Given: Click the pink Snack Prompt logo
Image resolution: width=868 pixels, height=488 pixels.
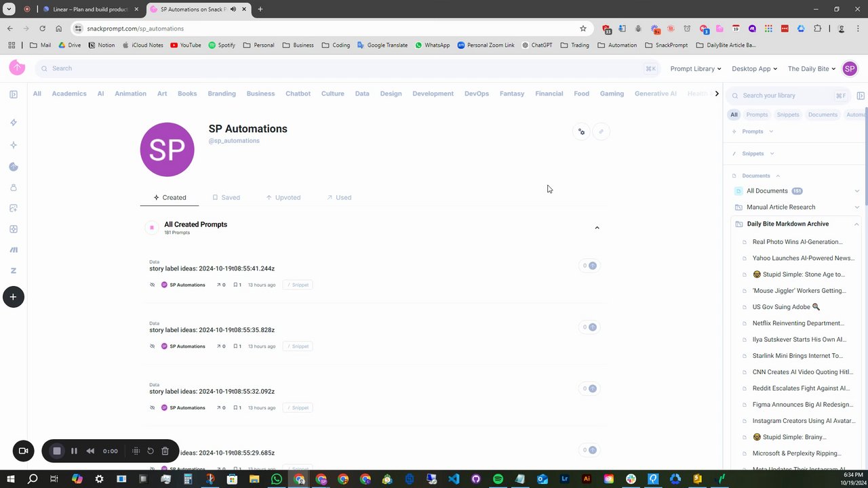Looking at the screenshot, I should click(17, 68).
